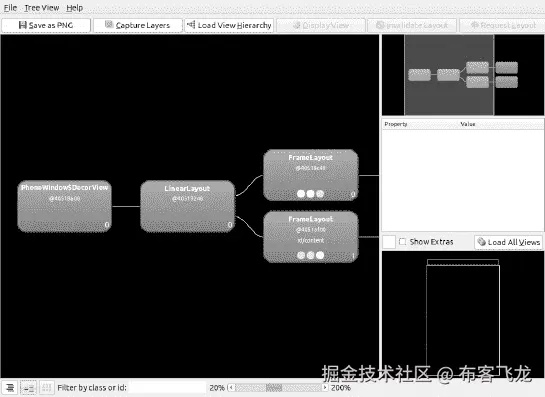Screen dimensions: 545x397
Task: Click the zoom slider right arrow
Action: (x=325, y=387)
